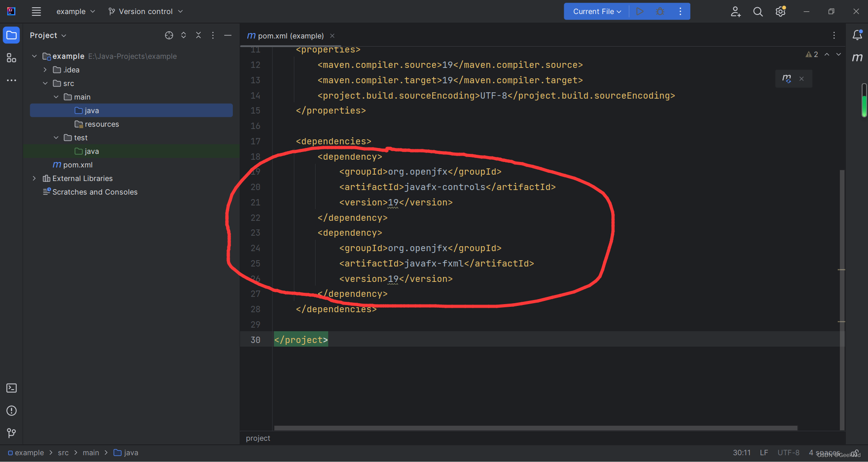
Task: Expand the .idea folder
Action: point(45,70)
